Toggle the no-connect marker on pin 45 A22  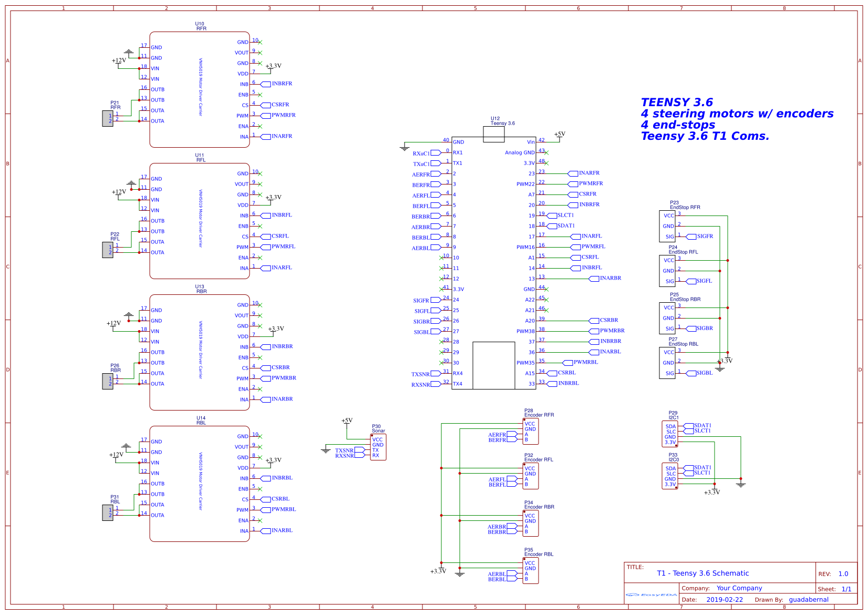[x=546, y=300]
